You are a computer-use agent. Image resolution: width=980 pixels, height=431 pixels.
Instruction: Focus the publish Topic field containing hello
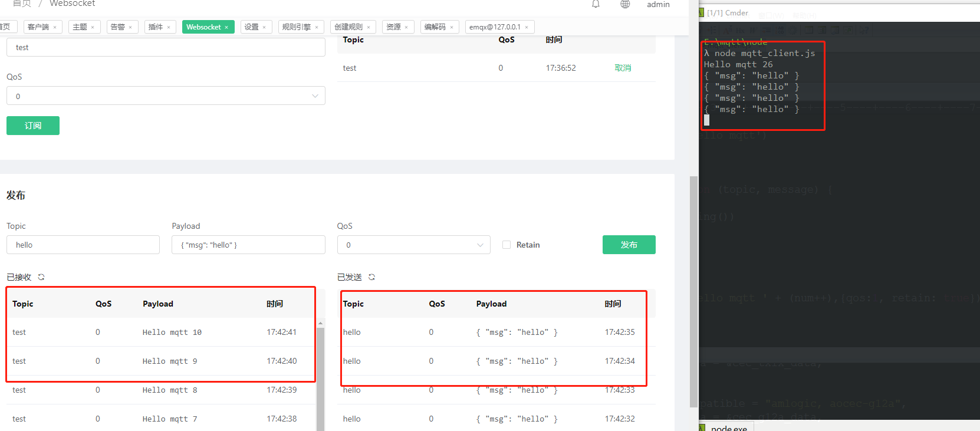pyautogui.click(x=83, y=245)
